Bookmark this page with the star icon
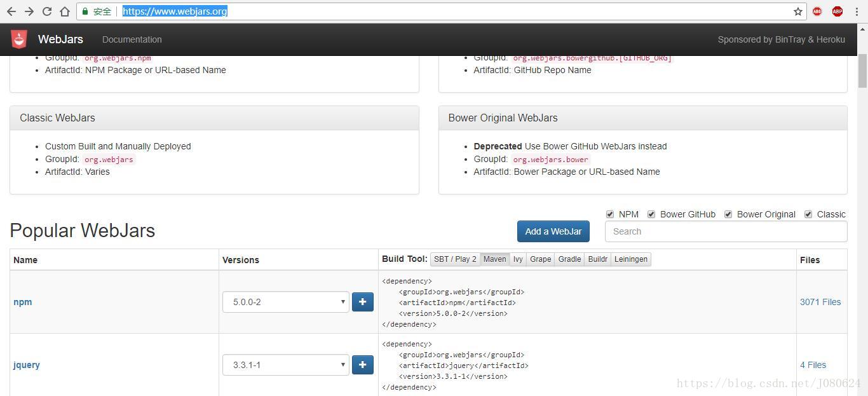 coord(798,11)
